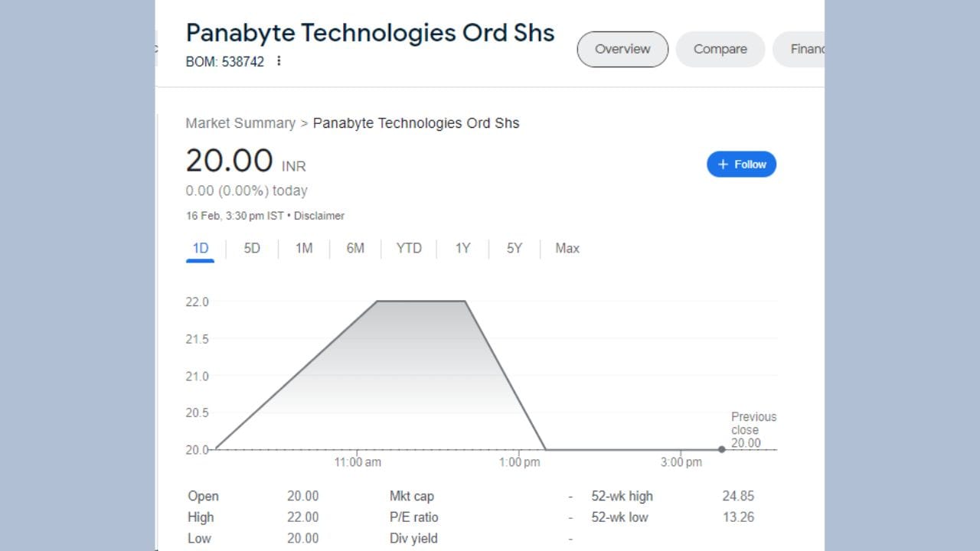View the 5Y stock history
This screenshot has height=551, width=980.
[513, 248]
